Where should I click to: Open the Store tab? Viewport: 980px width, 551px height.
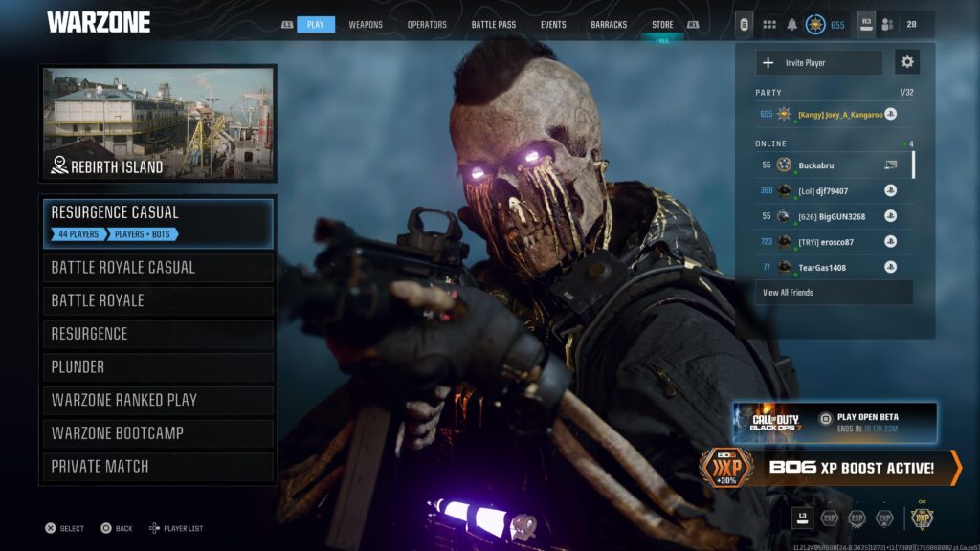click(x=662, y=24)
